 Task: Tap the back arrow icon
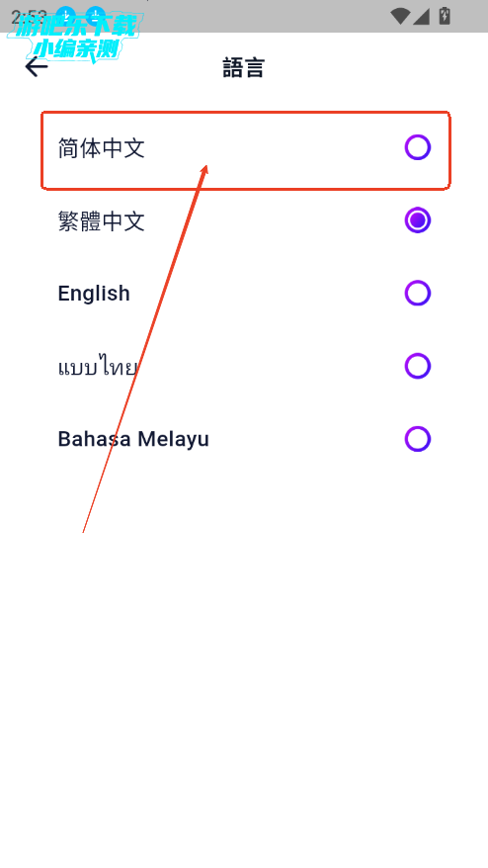coord(37,67)
